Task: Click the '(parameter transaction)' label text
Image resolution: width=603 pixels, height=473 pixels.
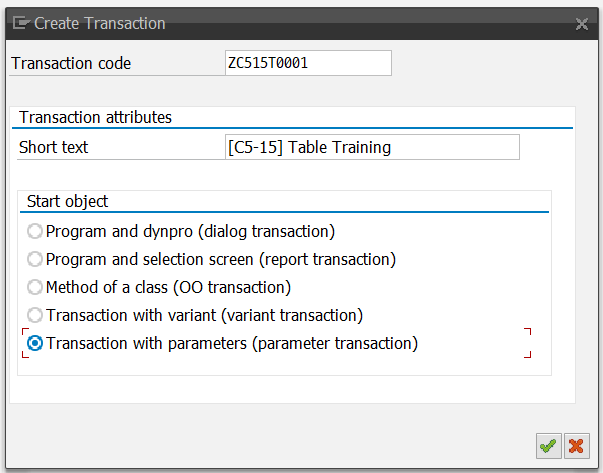Action: [x=335, y=343]
